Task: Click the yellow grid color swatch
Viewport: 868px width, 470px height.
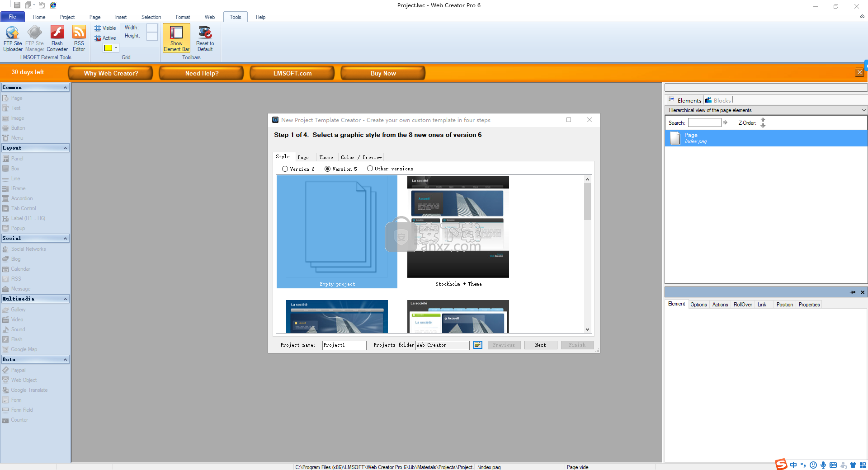Action: coord(108,47)
